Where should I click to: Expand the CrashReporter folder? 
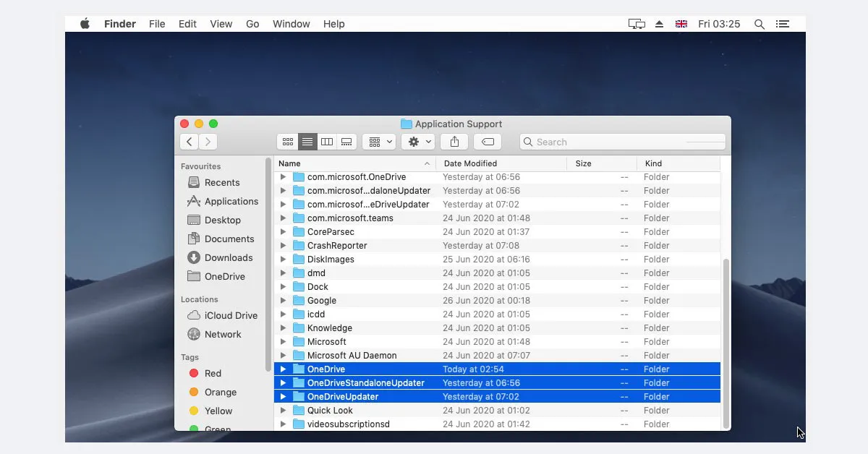284,246
